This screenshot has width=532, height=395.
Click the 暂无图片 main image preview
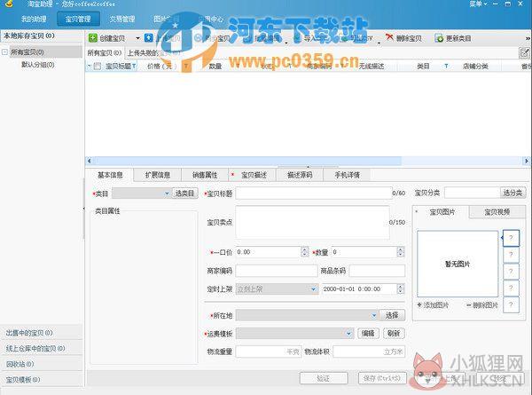(x=458, y=264)
